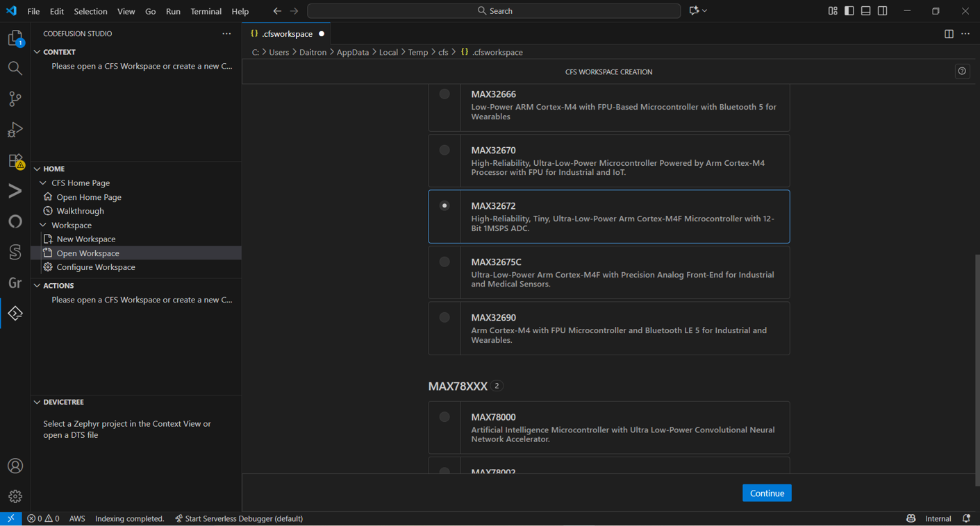980x526 pixels.
Task: Open the Copilot chat icon in title bar
Action: [x=694, y=10]
